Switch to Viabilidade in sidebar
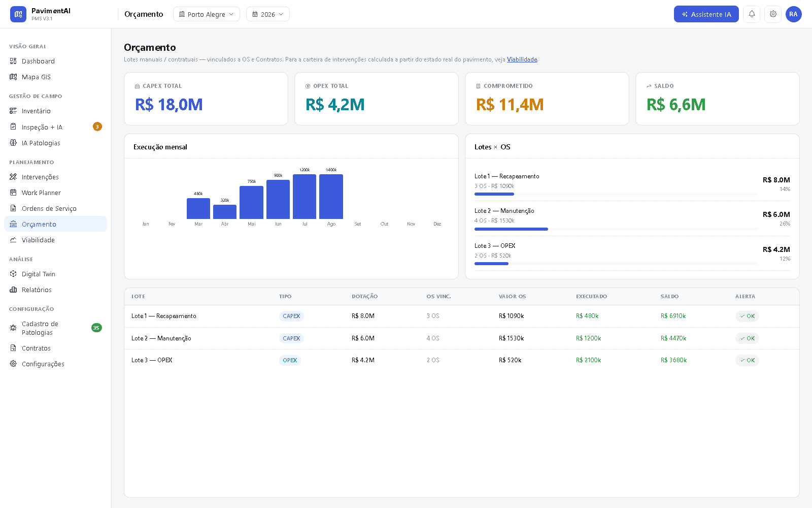812x508 pixels. [56, 240]
